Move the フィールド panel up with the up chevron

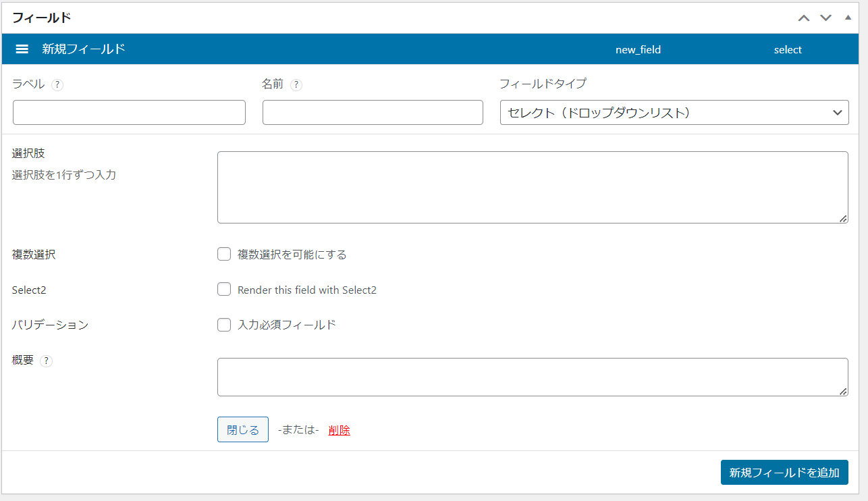point(804,18)
